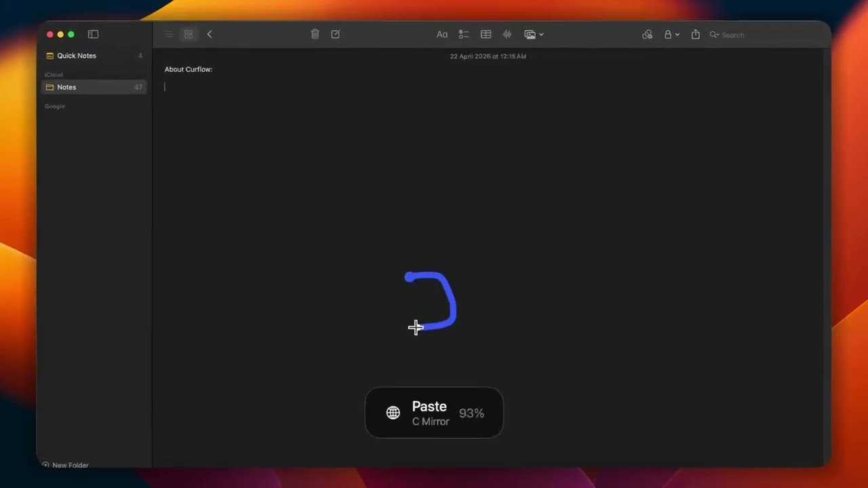The image size is (868, 488).
Task: Click the collaboration link icon
Action: (647, 35)
